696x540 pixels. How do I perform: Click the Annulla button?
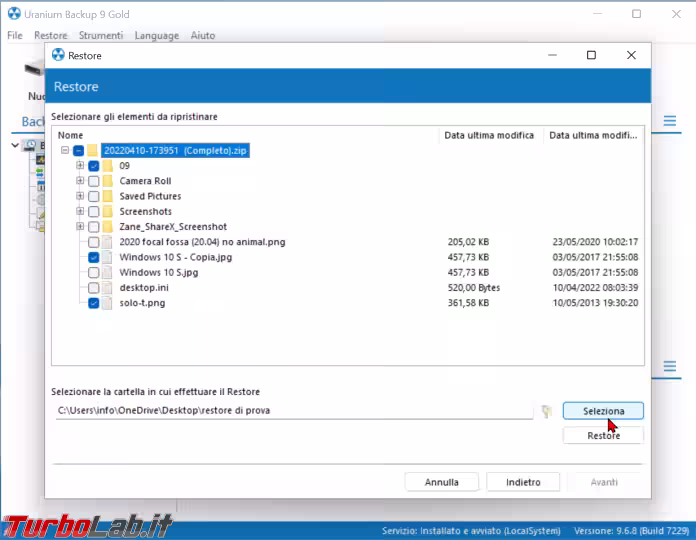pyautogui.click(x=441, y=482)
